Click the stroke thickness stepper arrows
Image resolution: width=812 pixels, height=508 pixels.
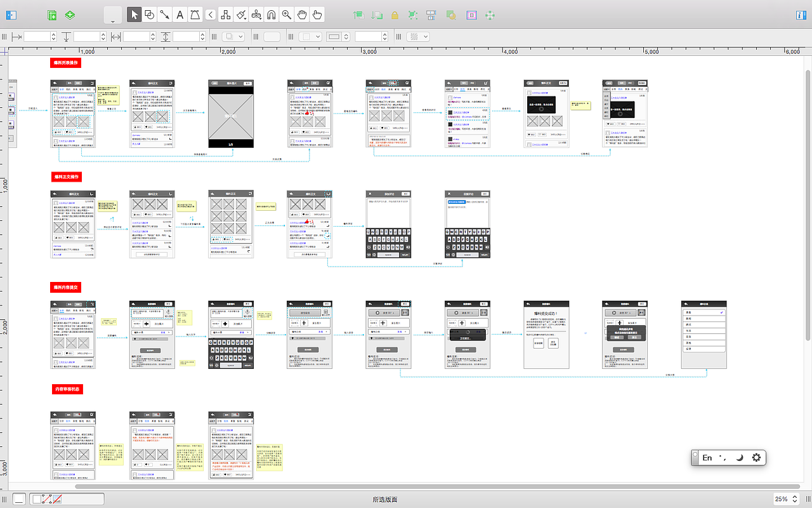385,37
